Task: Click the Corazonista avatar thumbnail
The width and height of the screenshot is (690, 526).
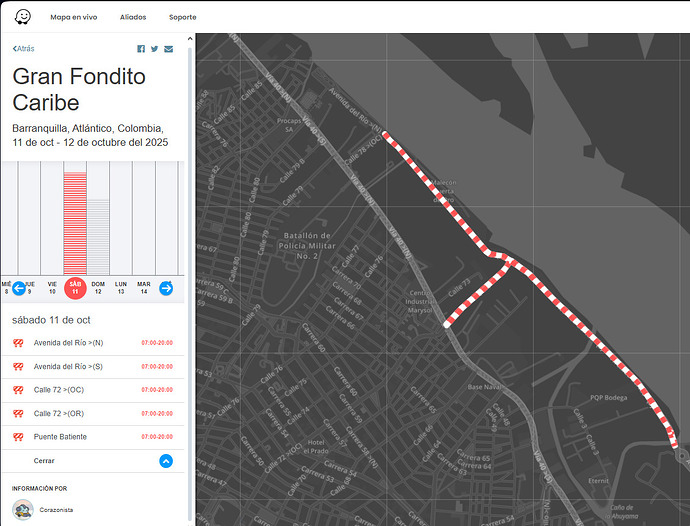Action: click(22, 509)
